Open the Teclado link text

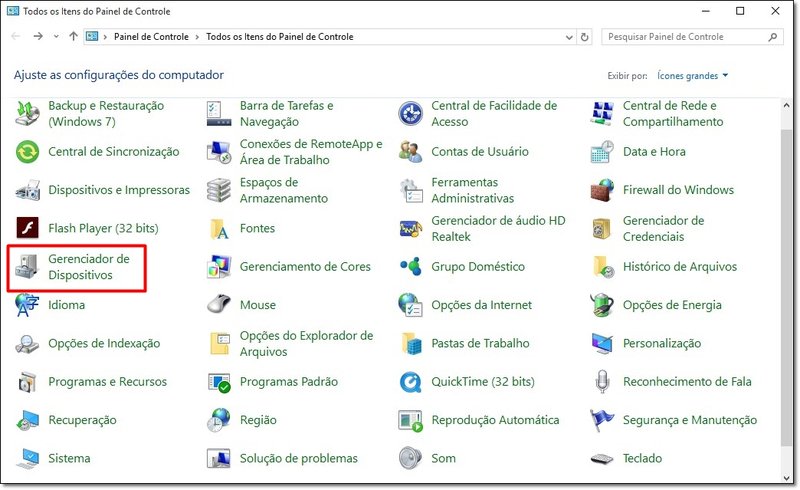click(x=642, y=458)
